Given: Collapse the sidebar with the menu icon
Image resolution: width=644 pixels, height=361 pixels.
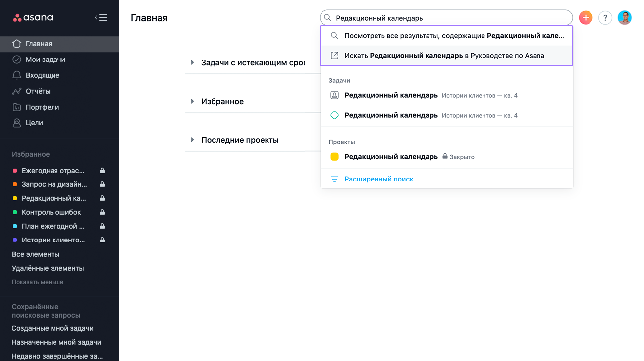Looking at the screenshot, I should click(101, 18).
